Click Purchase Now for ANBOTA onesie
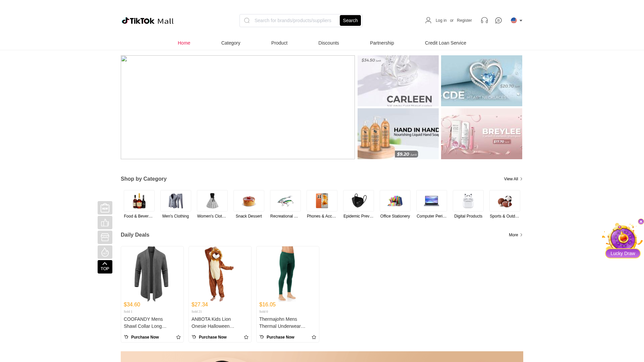 pyautogui.click(x=213, y=337)
